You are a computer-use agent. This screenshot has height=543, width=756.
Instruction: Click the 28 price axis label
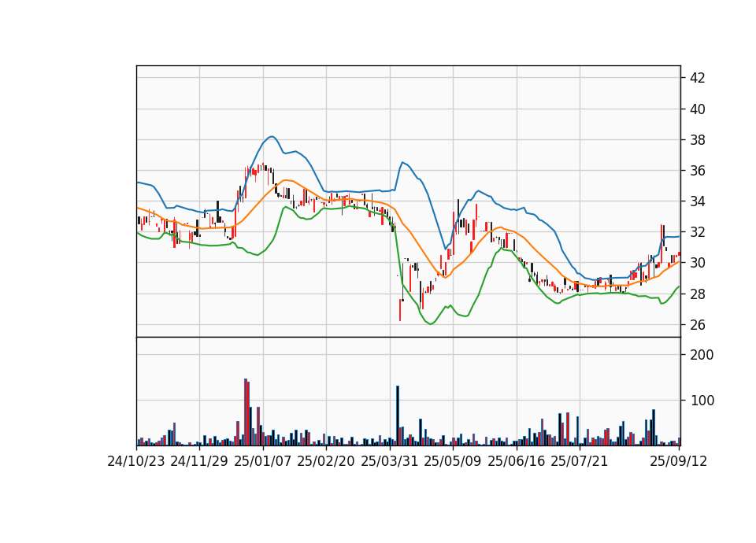(x=698, y=294)
